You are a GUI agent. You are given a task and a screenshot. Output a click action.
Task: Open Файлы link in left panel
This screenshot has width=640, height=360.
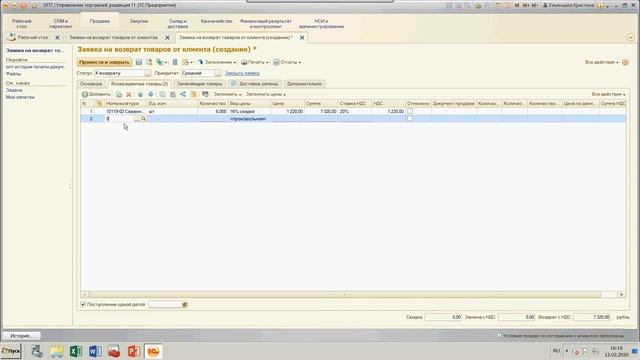(x=13, y=74)
